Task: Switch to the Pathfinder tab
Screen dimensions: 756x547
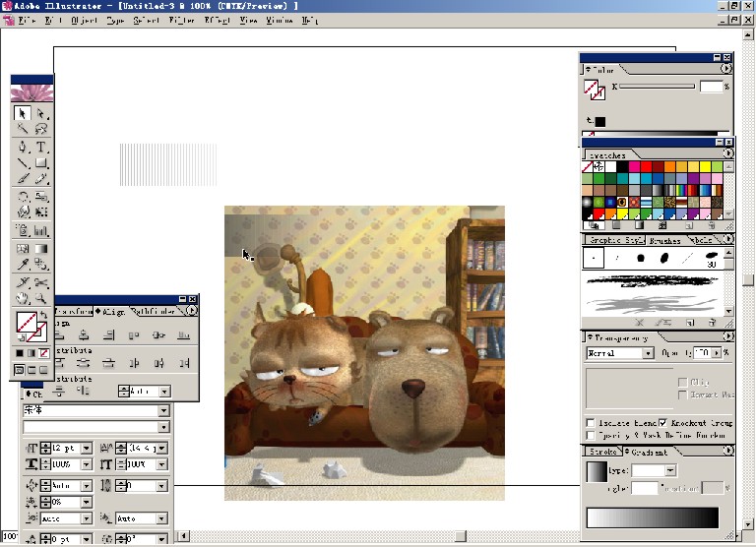Action: [x=154, y=311]
